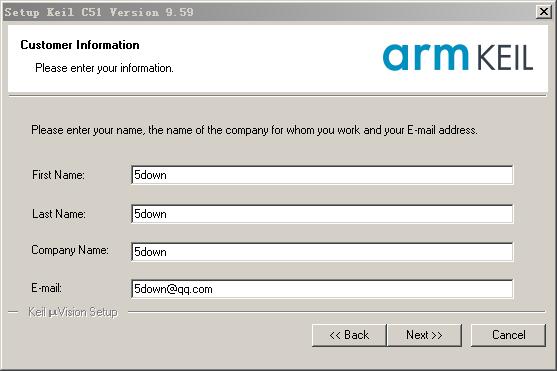Click the 'Keil µVision Setup' label
The width and height of the screenshot is (557, 371).
point(73,312)
